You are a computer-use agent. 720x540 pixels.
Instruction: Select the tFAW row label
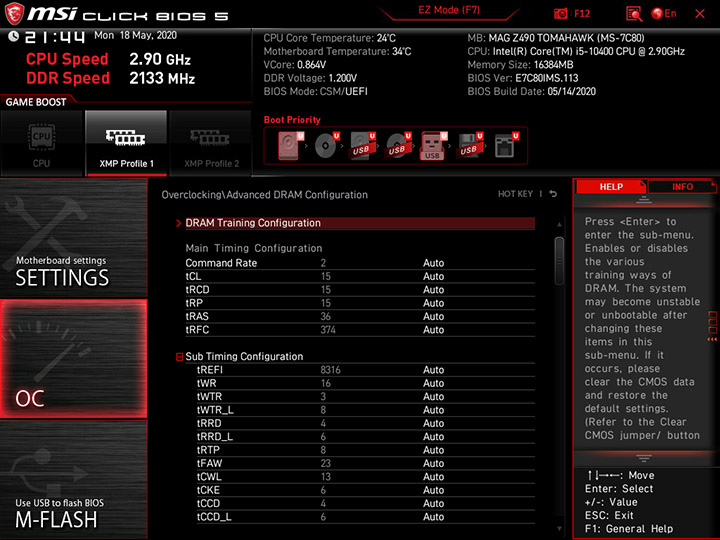[x=209, y=463]
